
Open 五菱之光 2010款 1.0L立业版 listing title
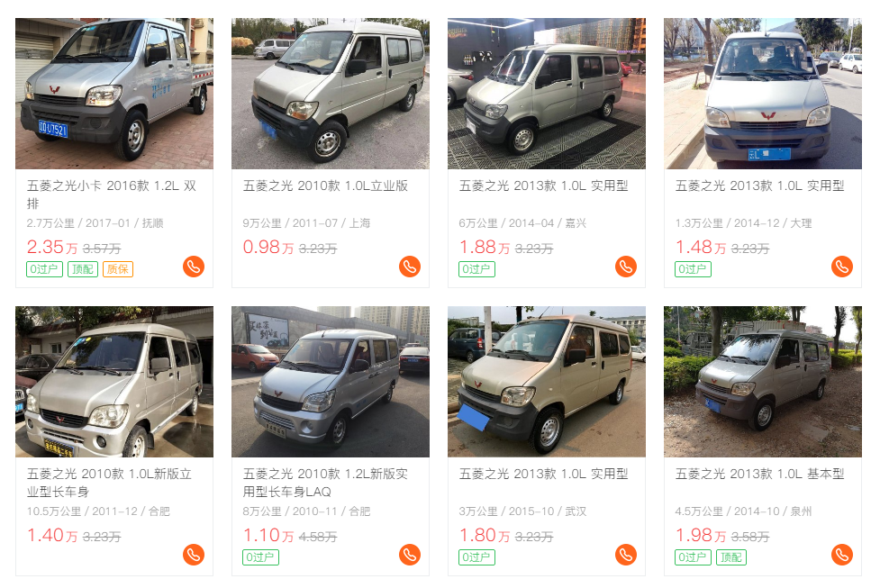325,185
